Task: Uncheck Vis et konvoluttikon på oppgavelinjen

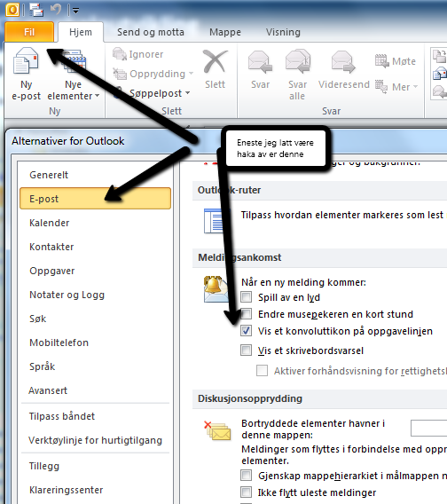Action: [x=247, y=331]
